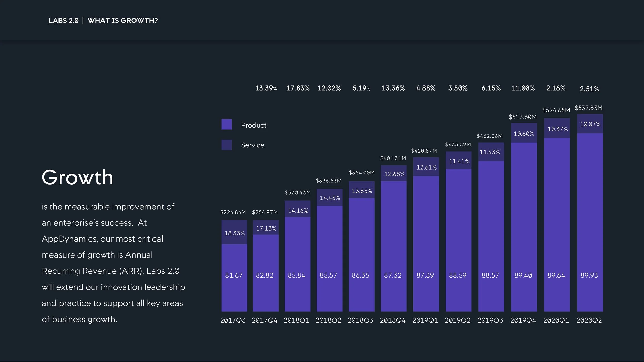Click the Service legend color swatch

(226, 145)
